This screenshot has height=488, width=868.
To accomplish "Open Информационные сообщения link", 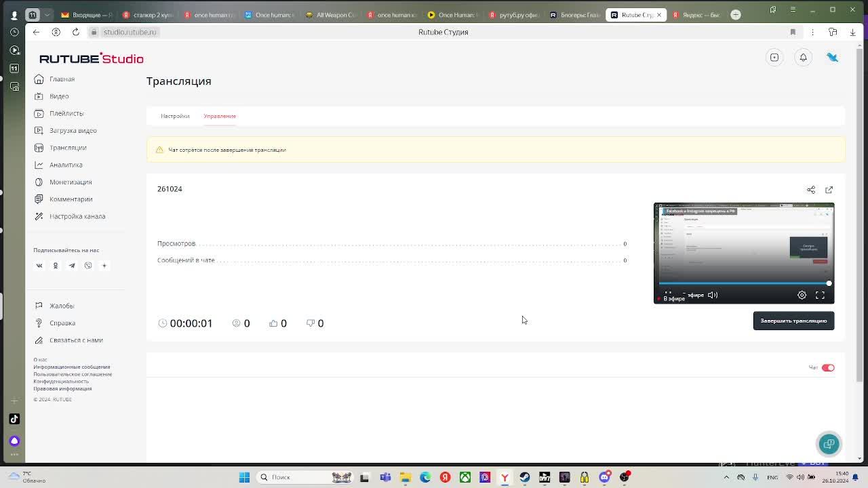I will click(71, 367).
